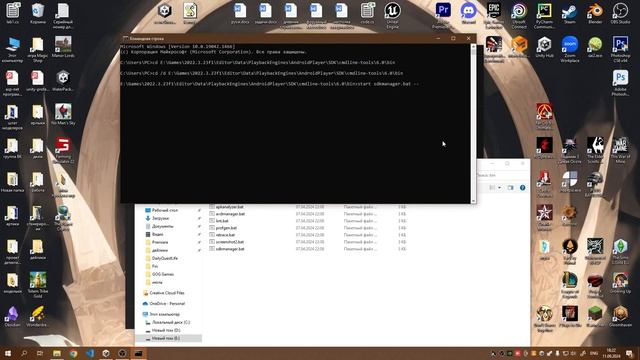640x360 pixels.
Task: Launch Epic Games Launcher shortcut
Action: pyautogui.click(x=494, y=16)
